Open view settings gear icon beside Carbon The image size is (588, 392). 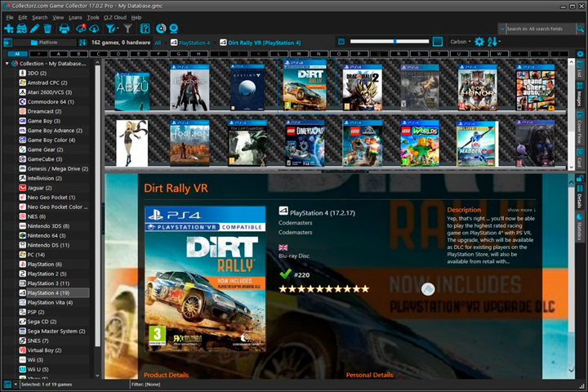(x=479, y=42)
